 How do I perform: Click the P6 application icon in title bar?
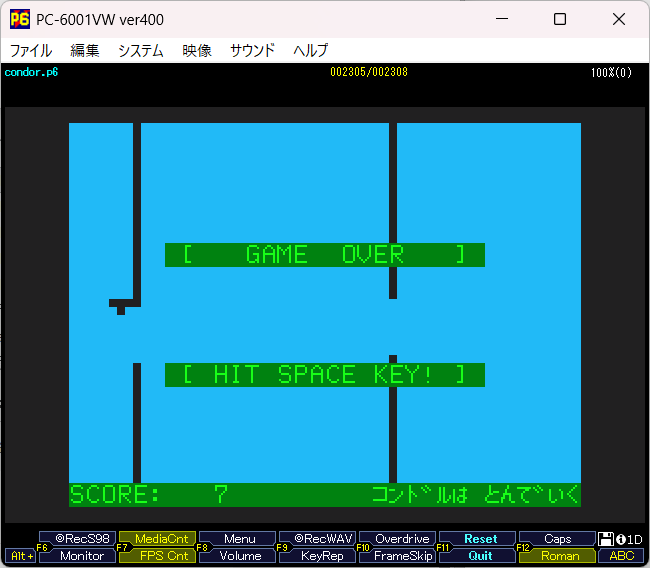[x=19, y=20]
